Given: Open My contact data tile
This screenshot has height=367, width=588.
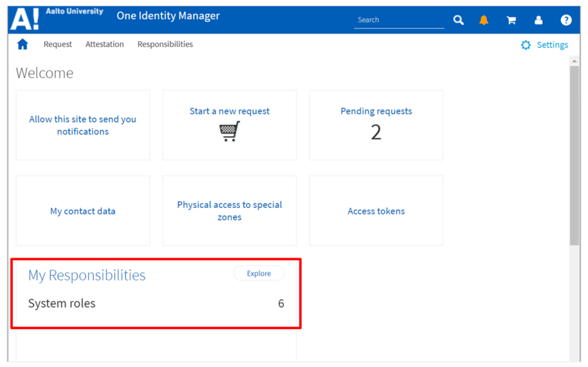Looking at the screenshot, I should coord(83,211).
